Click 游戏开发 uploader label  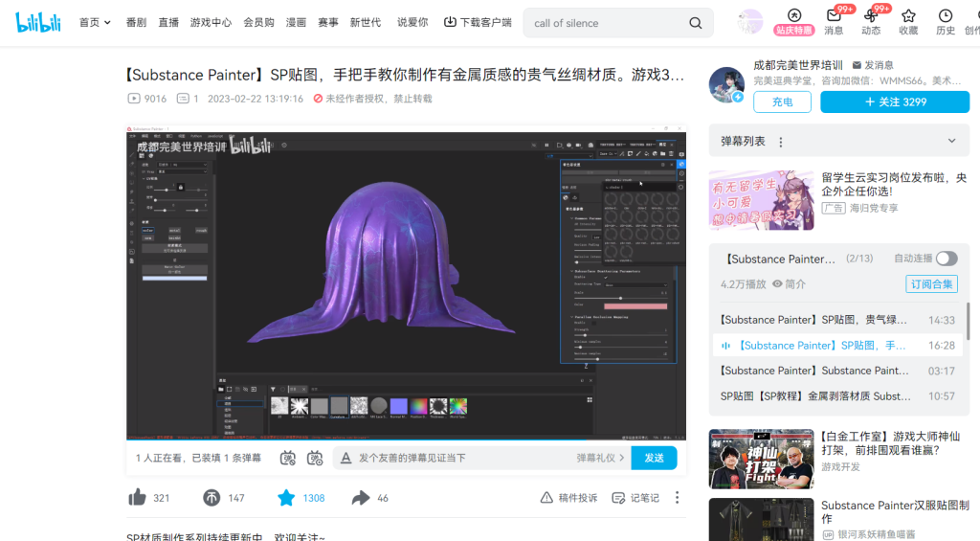click(x=840, y=466)
